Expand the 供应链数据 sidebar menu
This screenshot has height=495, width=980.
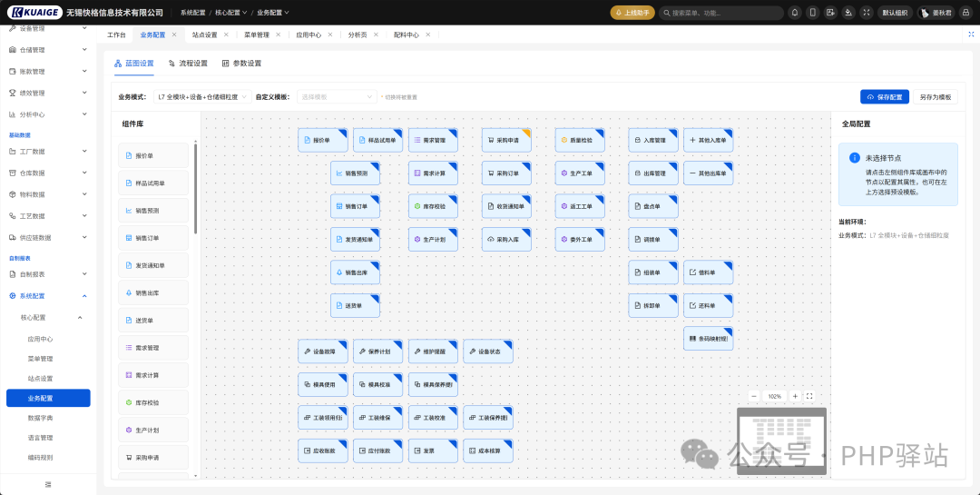pyautogui.click(x=48, y=238)
